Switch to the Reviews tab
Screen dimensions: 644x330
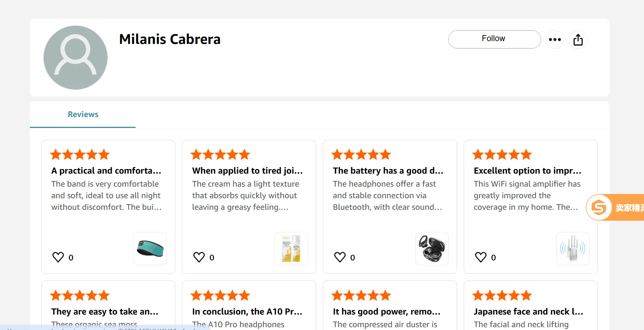tap(83, 115)
